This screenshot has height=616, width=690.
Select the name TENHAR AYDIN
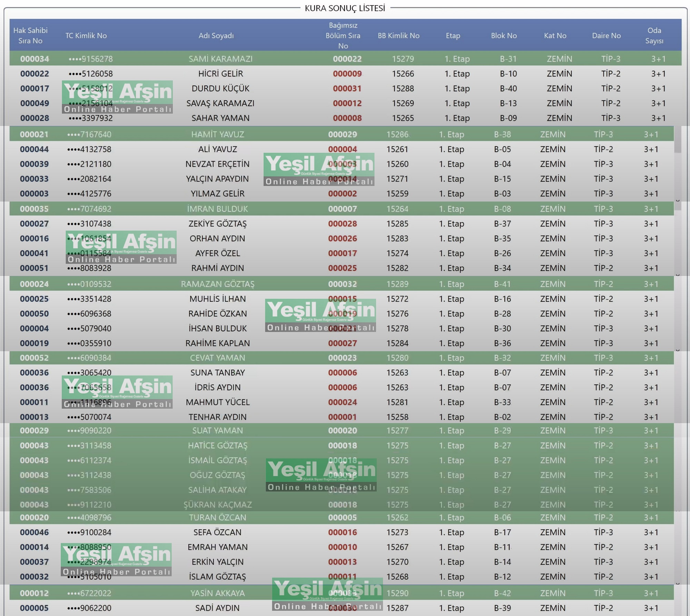(x=217, y=417)
